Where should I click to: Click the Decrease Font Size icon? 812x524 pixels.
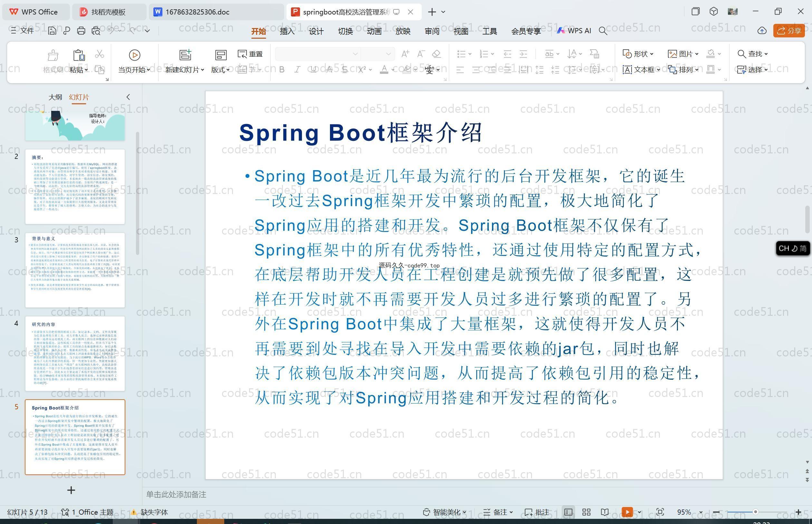[421, 54]
